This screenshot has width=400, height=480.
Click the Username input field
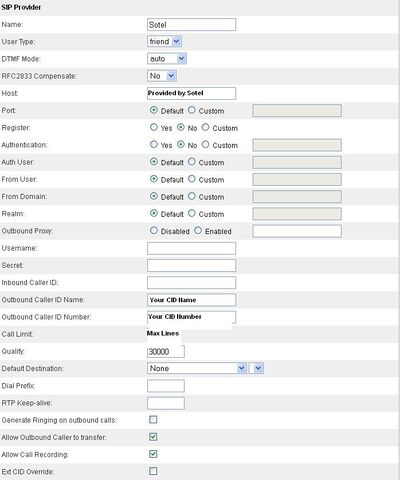pos(191,248)
